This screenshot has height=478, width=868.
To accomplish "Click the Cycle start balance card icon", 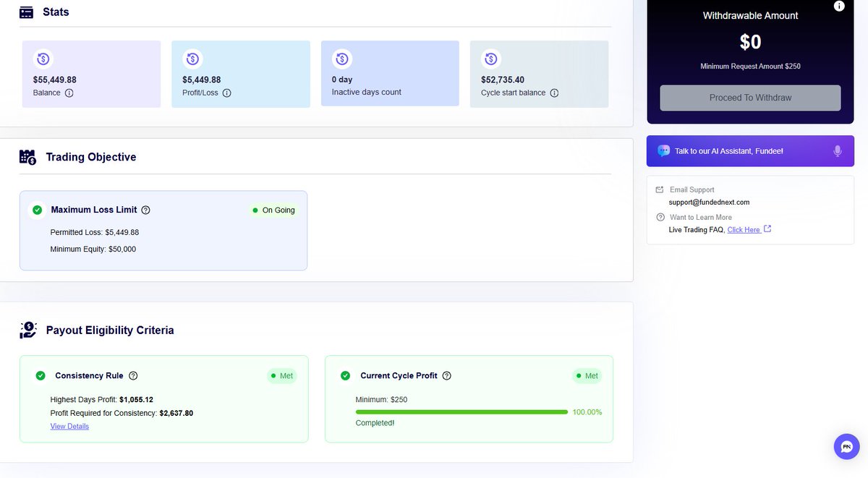I will point(491,59).
